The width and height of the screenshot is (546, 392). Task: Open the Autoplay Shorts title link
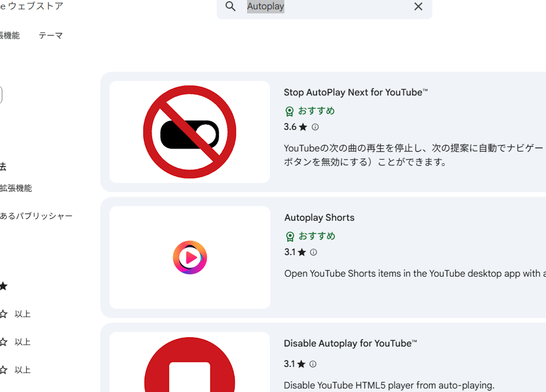point(319,217)
